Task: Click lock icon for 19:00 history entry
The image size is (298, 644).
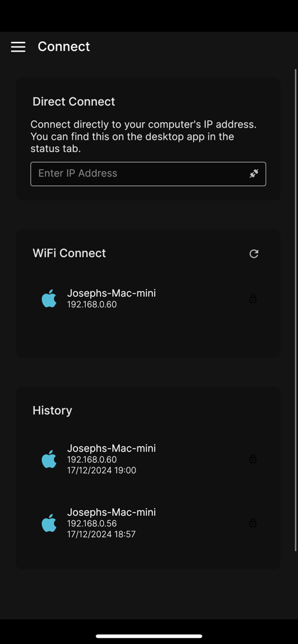Action: click(253, 459)
